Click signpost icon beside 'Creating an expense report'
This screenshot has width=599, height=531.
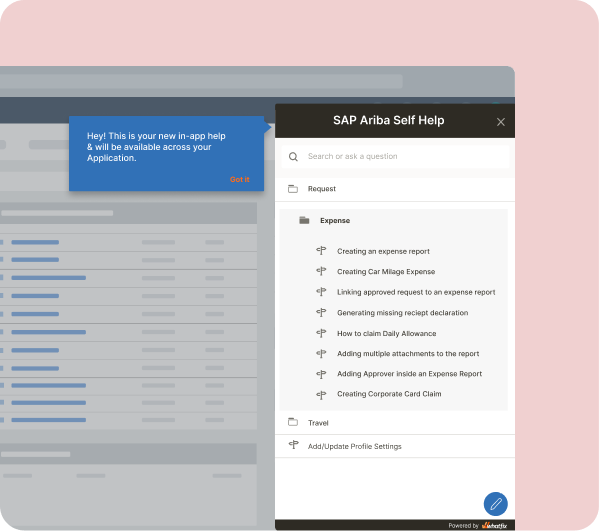[321, 251]
